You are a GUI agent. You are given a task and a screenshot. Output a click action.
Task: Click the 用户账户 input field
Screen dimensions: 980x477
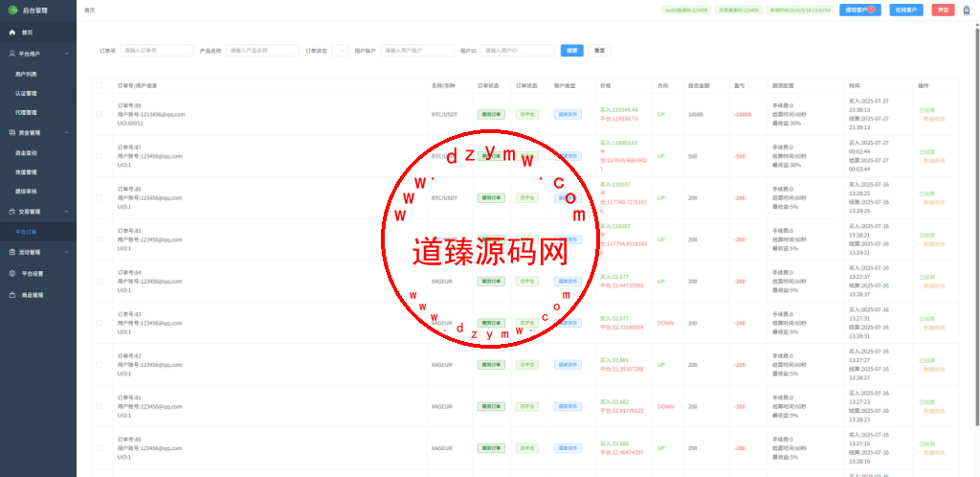pyautogui.click(x=417, y=51)
